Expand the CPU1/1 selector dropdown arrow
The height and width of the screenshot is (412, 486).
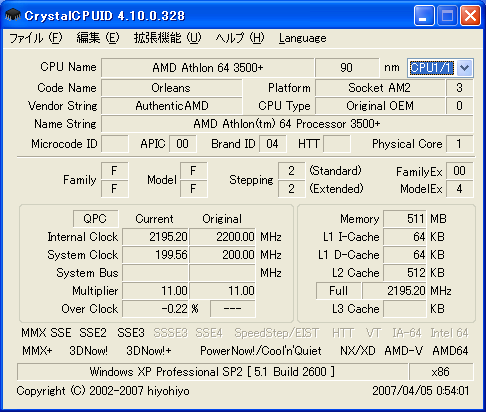[465, 68]
